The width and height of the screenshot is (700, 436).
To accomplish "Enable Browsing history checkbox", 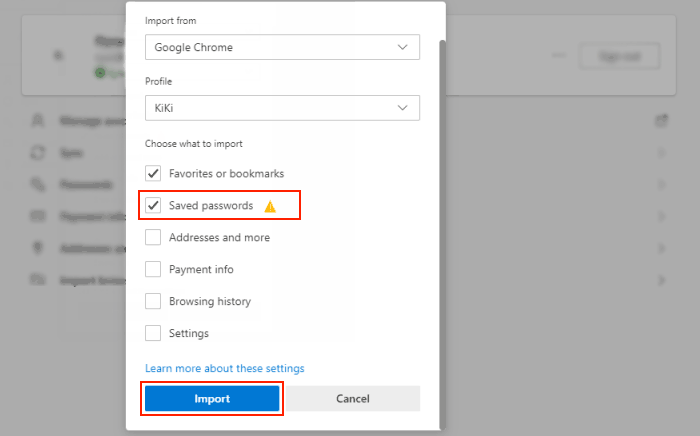I will click(153, 301).
